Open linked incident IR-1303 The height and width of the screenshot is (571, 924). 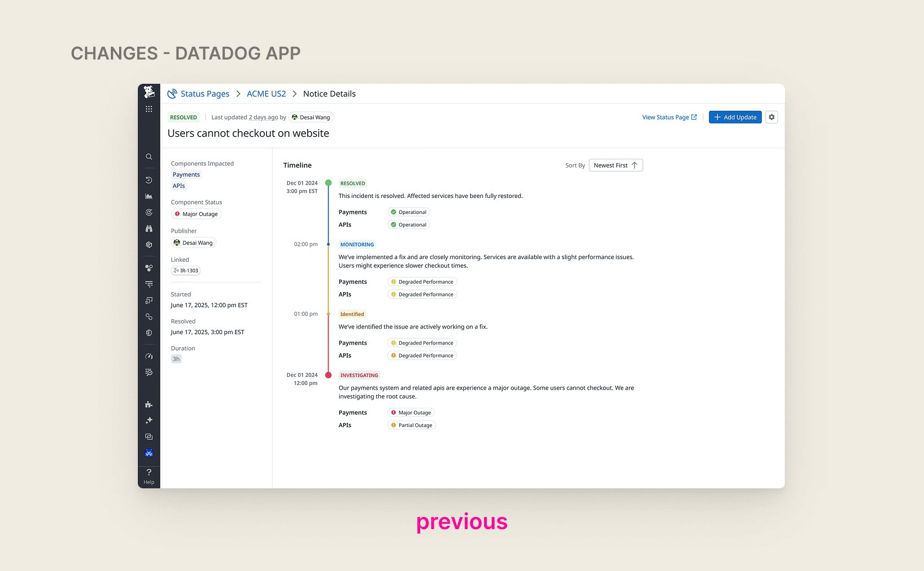point(186,271)
